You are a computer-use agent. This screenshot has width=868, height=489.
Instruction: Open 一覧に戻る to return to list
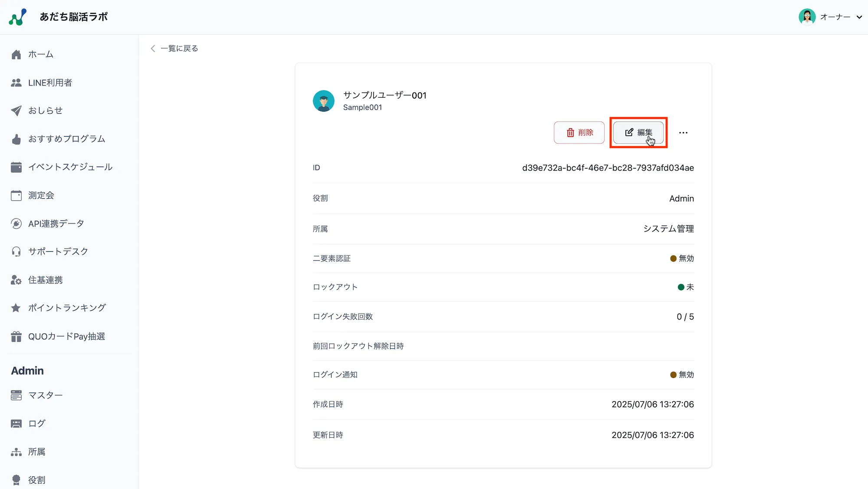179,48
